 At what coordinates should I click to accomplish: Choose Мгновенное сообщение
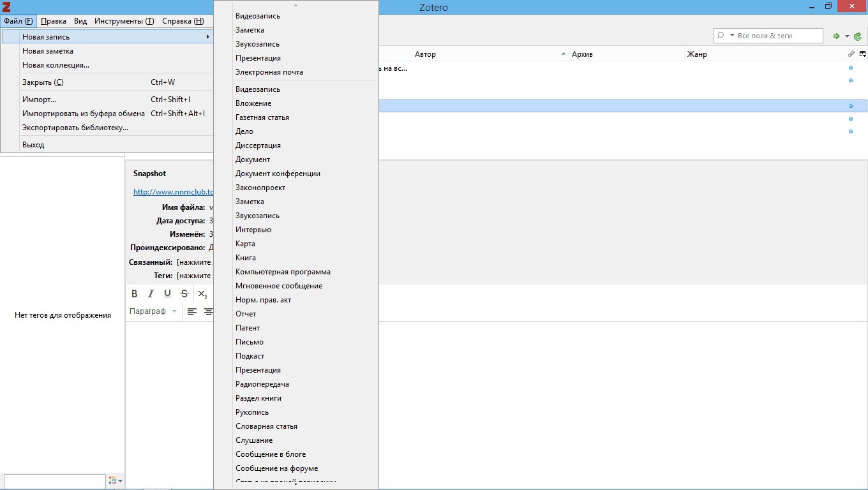(x=296, y=286)
